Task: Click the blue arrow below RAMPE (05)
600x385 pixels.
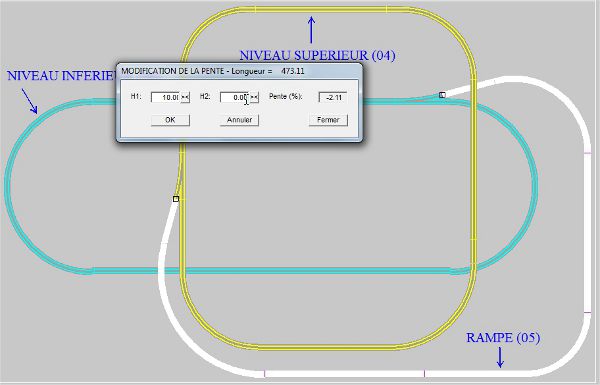Action: tap(500, 357)
